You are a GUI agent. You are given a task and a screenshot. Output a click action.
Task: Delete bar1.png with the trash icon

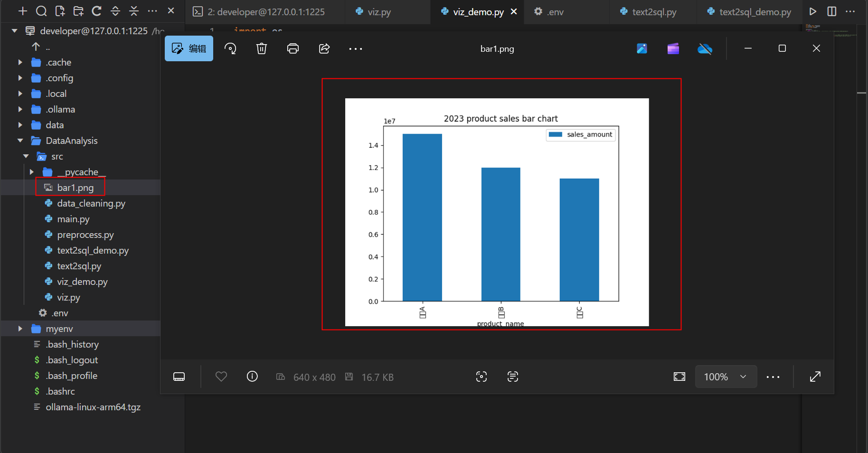pos(262,48)
